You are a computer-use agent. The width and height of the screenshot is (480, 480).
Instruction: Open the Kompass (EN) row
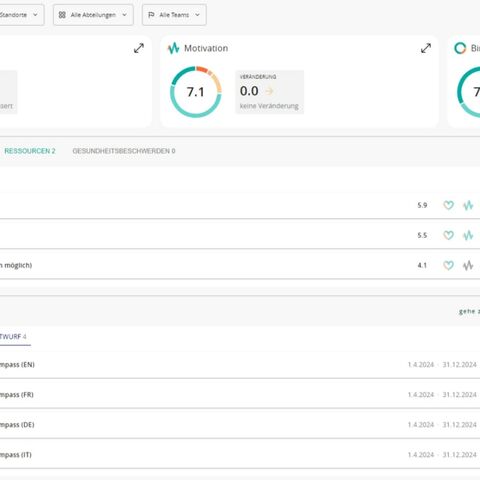click(240, 365)
